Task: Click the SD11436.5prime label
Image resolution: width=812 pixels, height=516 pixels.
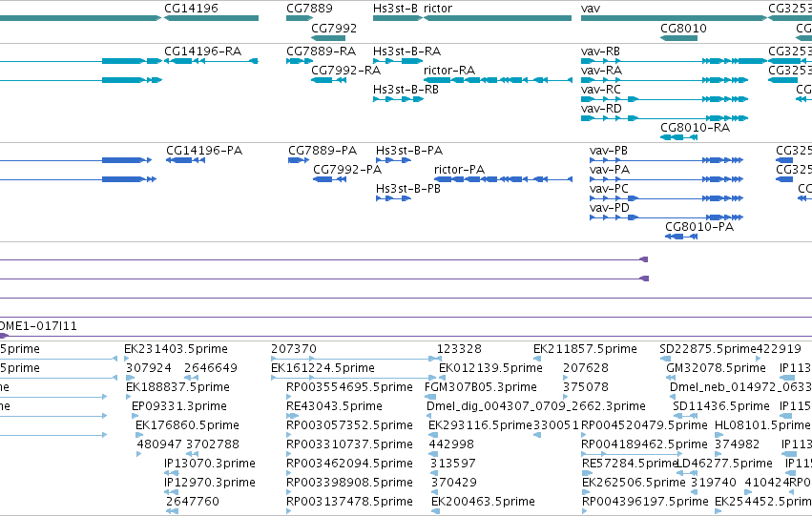Action: pos(721,406)
